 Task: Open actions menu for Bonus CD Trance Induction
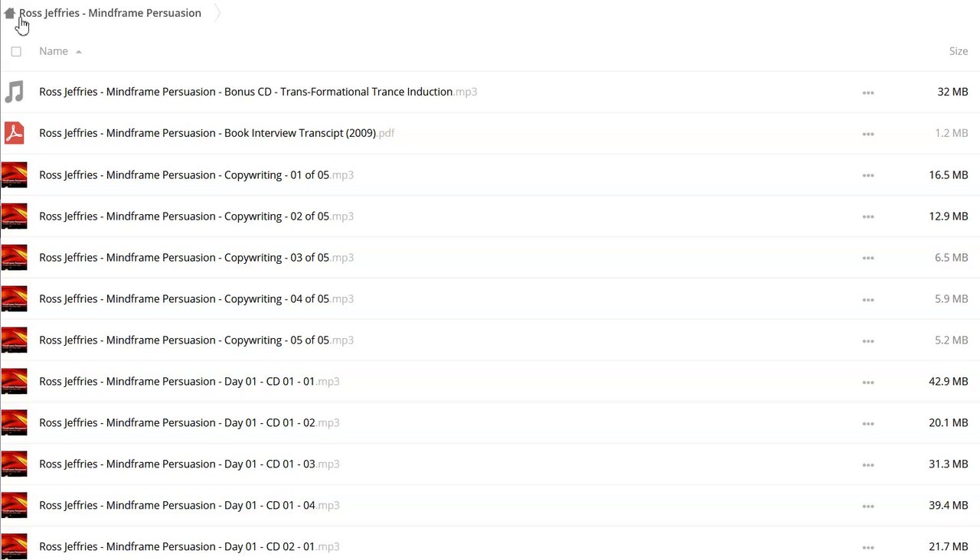868,93
